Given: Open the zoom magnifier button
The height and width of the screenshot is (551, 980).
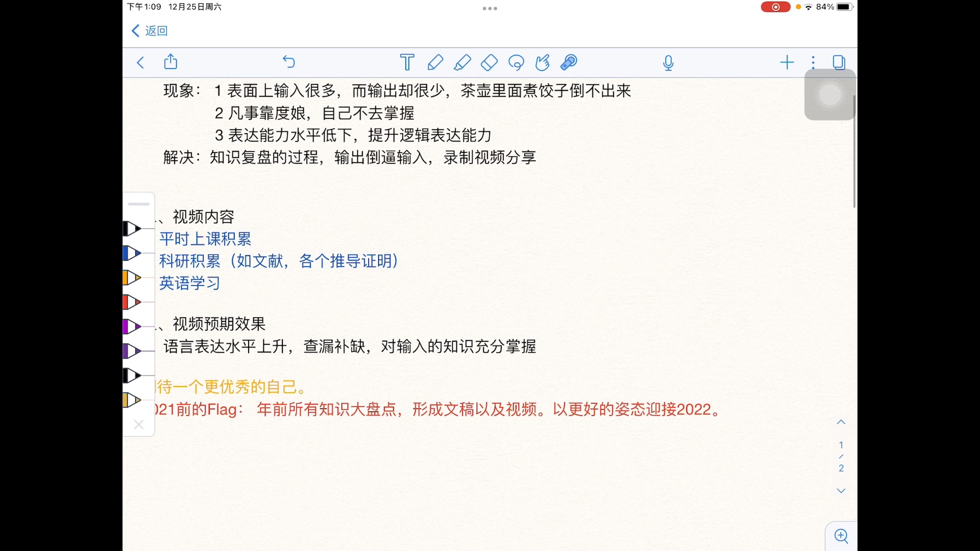Looking at the screenshot, I should tap(841, 536).
